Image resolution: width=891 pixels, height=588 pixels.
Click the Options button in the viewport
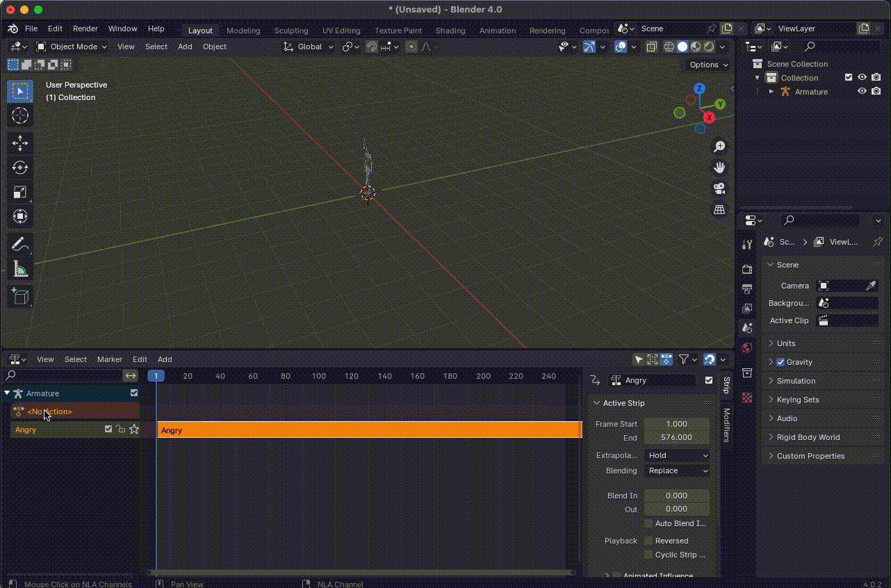pos(708,65)
